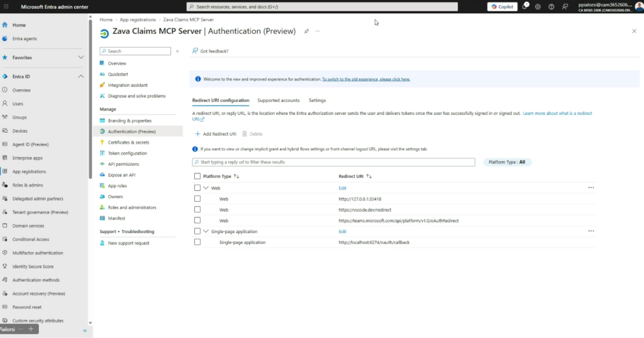Screen dimensions: 644x338
Task: Open portal settings gear icon
Action: click(538, 6)
